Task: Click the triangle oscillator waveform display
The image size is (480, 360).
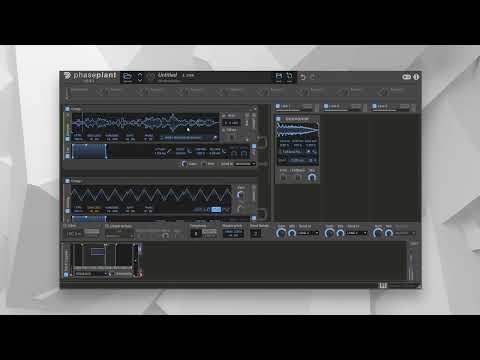Action: point(151,194)
